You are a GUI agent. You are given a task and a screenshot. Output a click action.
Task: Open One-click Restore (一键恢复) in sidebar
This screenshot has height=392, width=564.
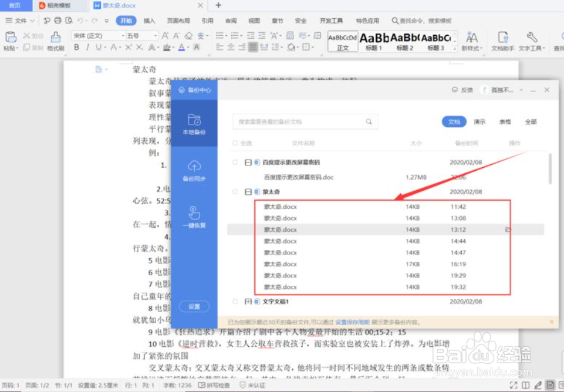tap(194, 217)
